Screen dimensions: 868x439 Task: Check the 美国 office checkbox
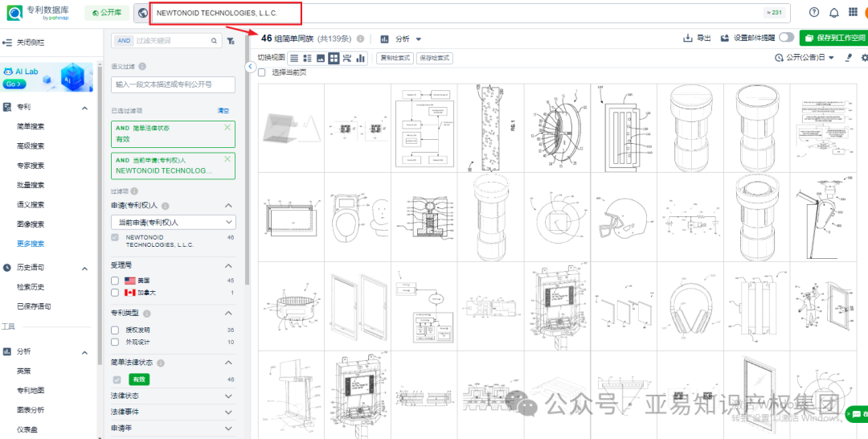click(x=115, y=281)
